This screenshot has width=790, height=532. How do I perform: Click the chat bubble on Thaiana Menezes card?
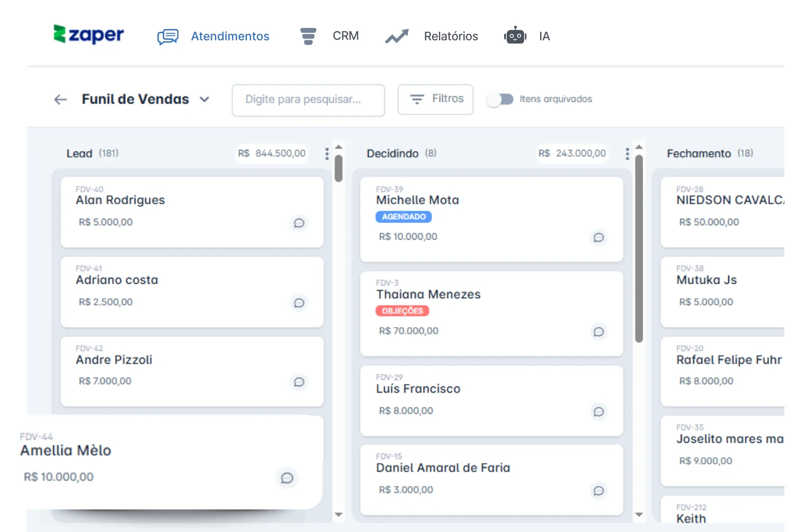click(598, 332)
